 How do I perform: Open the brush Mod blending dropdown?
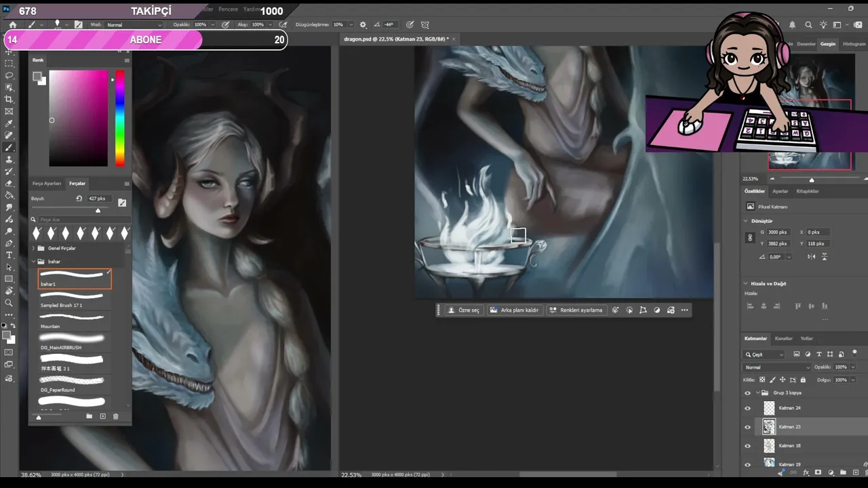point(134,25)
